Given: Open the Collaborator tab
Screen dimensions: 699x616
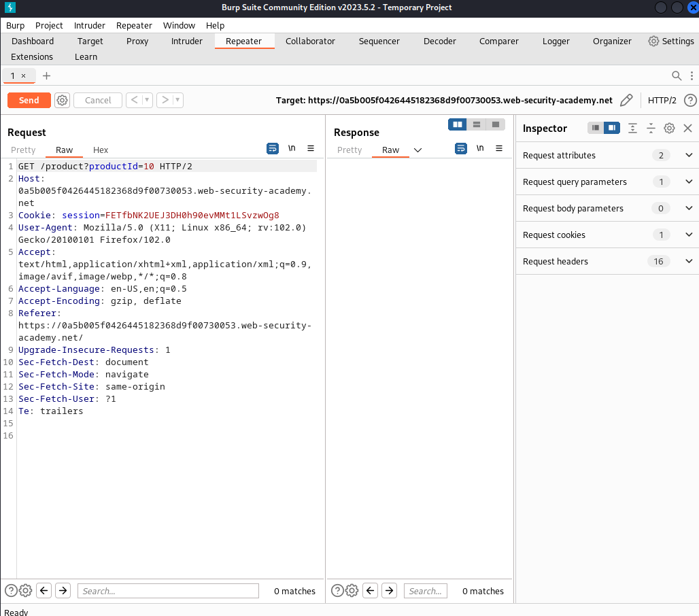Looking at the screenshot, I should pos(310,41).
